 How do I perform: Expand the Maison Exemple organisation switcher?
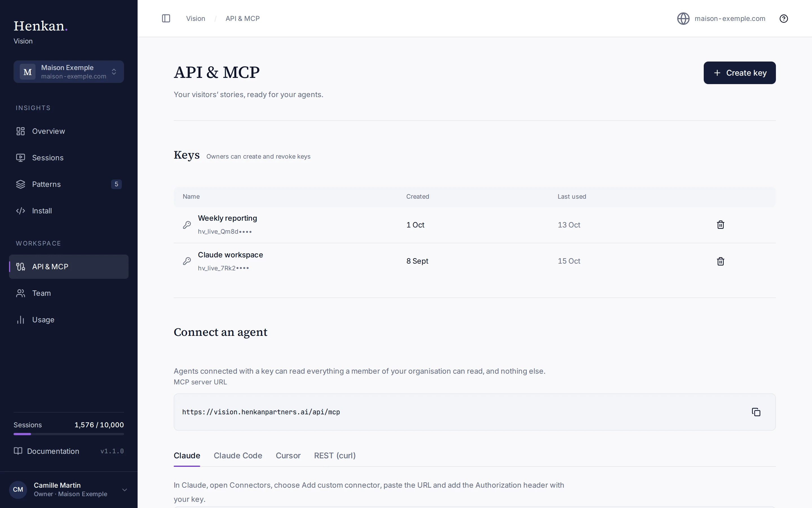69,72
